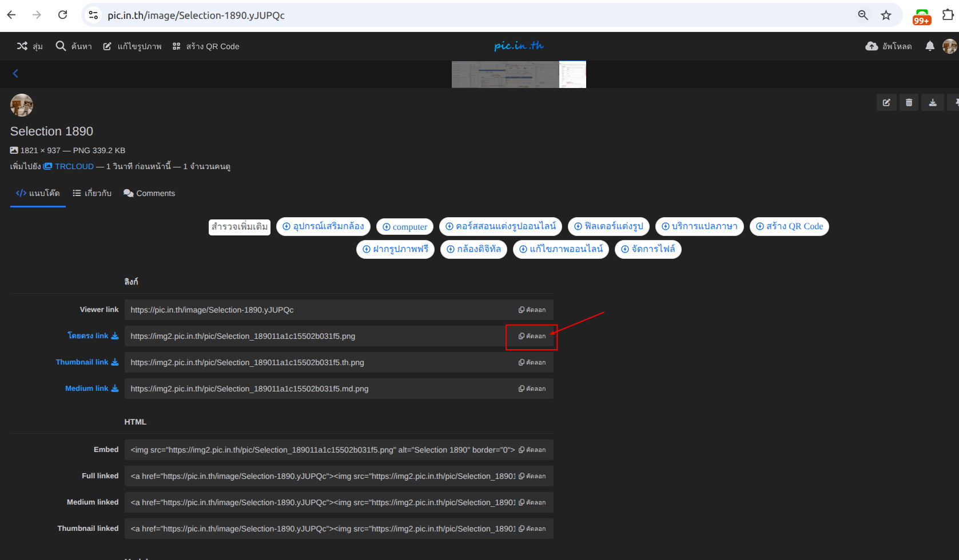Open search via magnifier icon in navbar
Screen dimensions: 959x560
tap(61, 46)
